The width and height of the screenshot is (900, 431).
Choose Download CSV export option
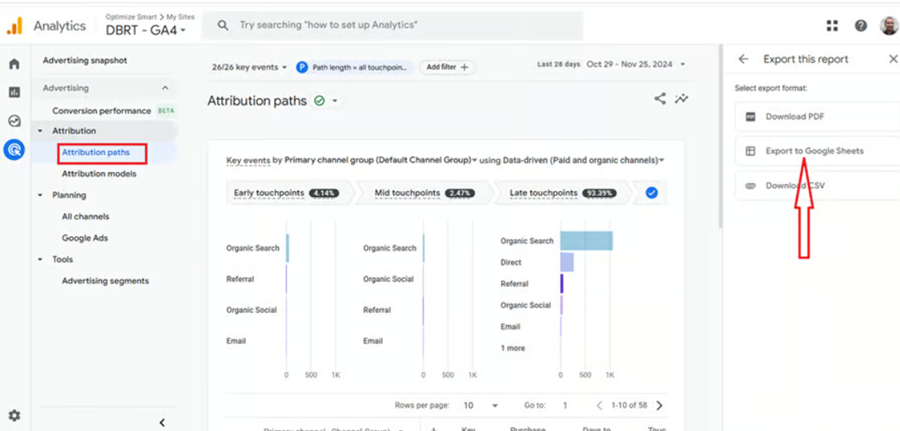[817, 186]
